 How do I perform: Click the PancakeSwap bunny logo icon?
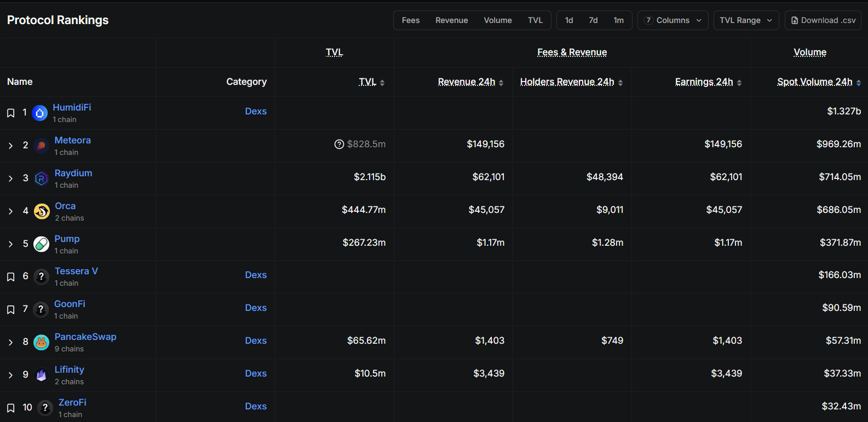pos(42,343)
